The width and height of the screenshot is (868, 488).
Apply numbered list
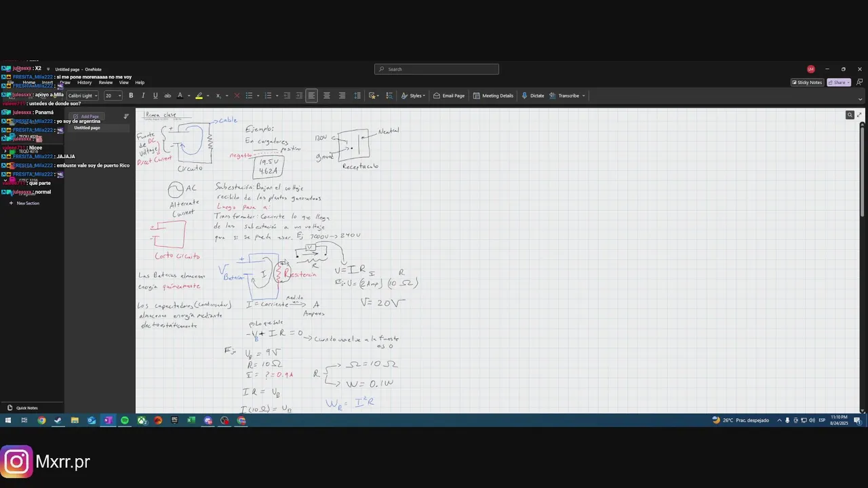point(268,96)
